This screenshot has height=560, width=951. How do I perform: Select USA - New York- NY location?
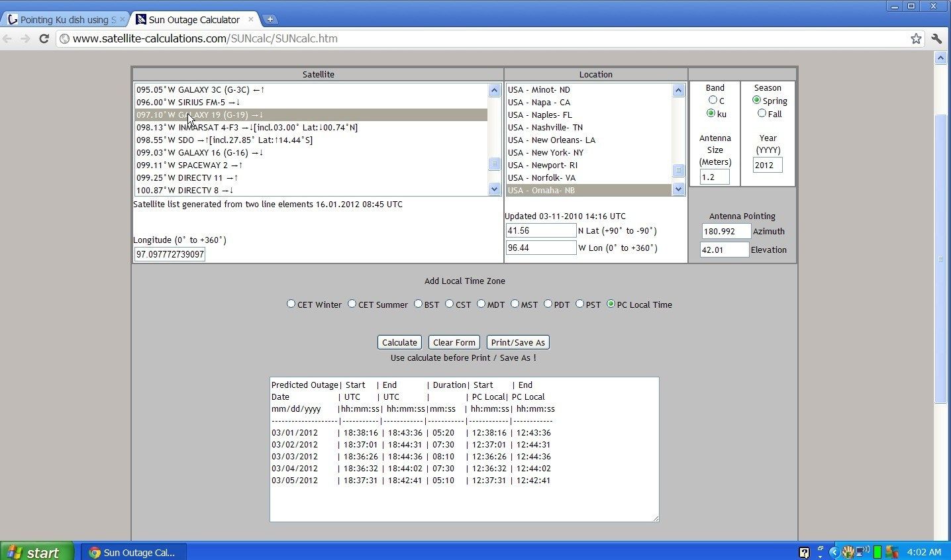pyautogui.click(x=589, y=152)
